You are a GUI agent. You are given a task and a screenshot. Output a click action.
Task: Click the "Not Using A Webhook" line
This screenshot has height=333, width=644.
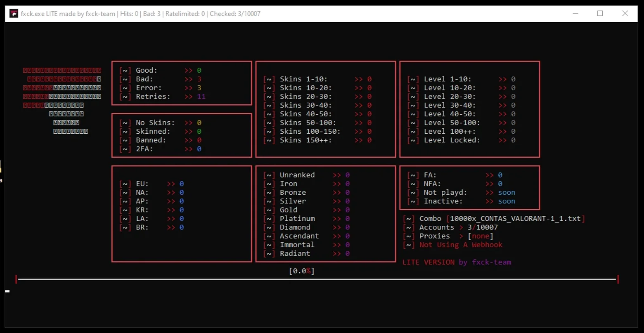(453, 245)
